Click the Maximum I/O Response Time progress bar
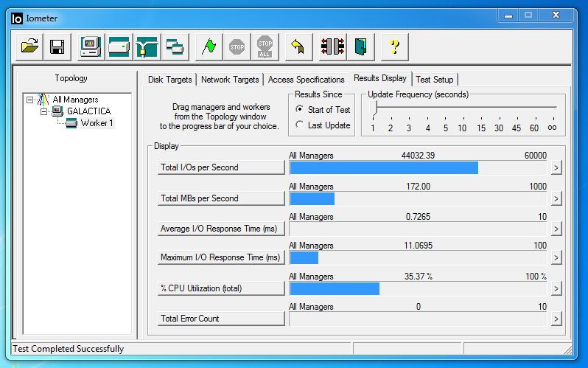Image resolution: width=588 pixels, height=368 pixels. click(x=418, y=258)
